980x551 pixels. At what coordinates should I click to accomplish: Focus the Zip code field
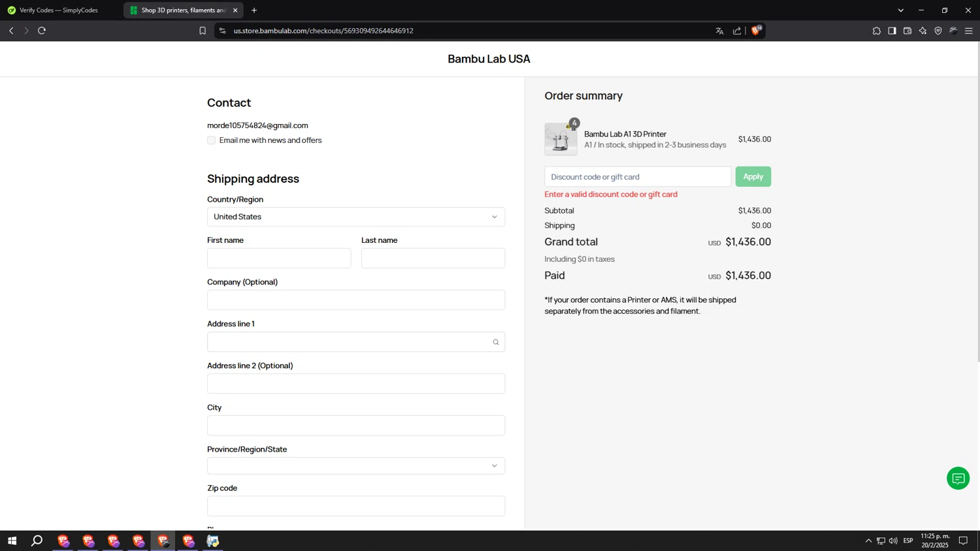pyautogui.click(x=356, y=506)
